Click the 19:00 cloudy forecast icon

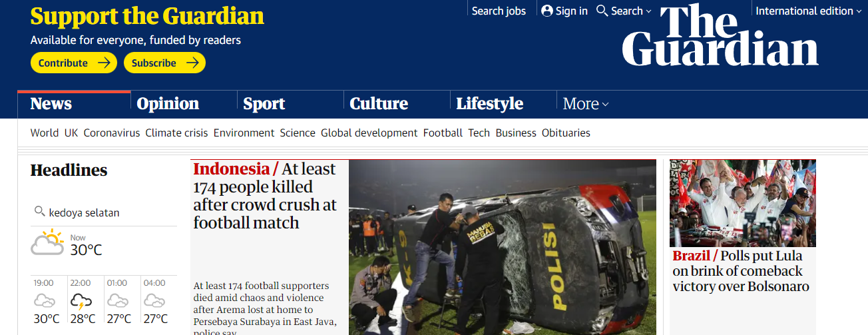pyautogui.click(x=45, y=301)
